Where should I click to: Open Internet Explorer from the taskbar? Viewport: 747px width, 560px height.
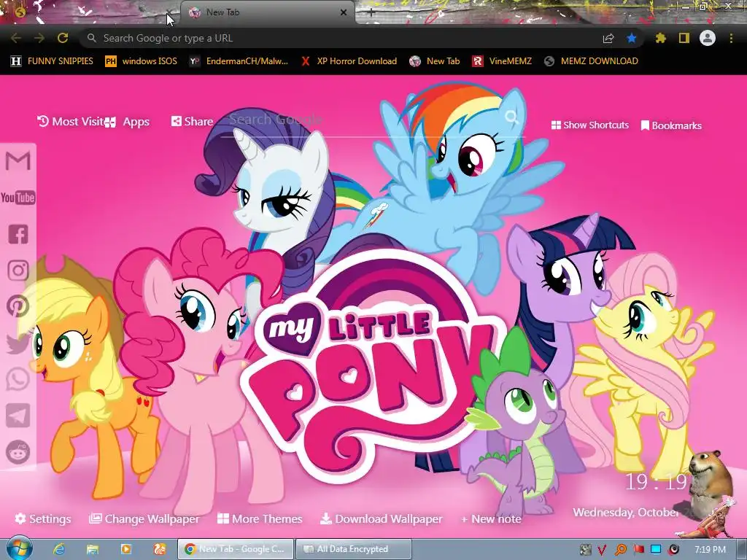point(58,549)
